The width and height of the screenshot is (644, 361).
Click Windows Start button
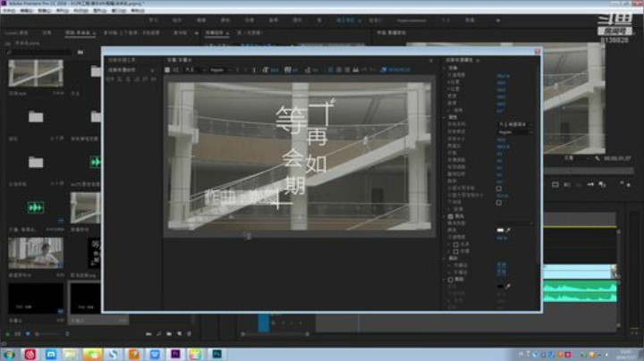point(9,355)
